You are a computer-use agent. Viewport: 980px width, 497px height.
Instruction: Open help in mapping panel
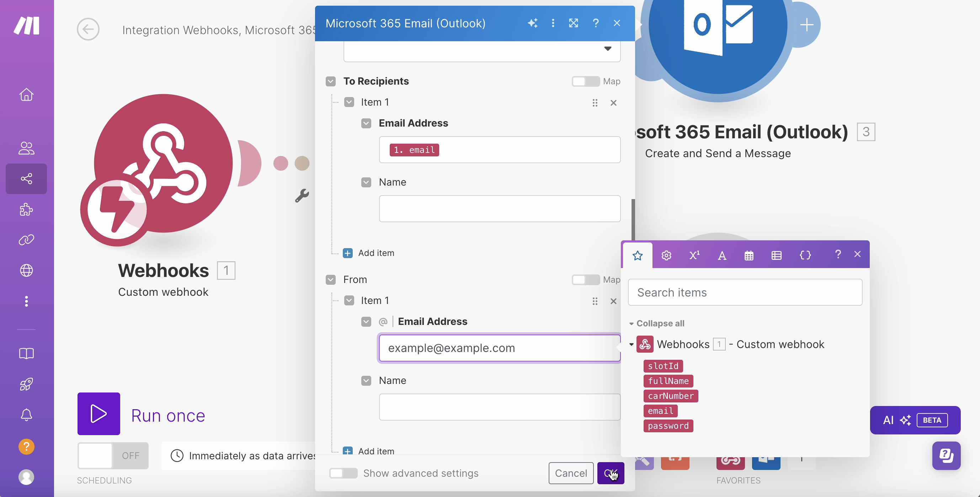[x=838, y=254]
